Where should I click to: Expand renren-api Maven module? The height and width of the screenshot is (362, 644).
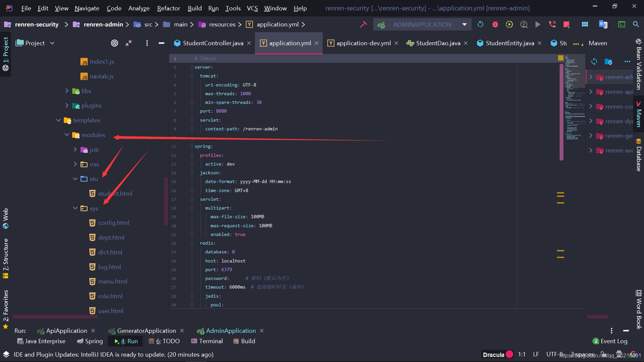click(591, 92)
